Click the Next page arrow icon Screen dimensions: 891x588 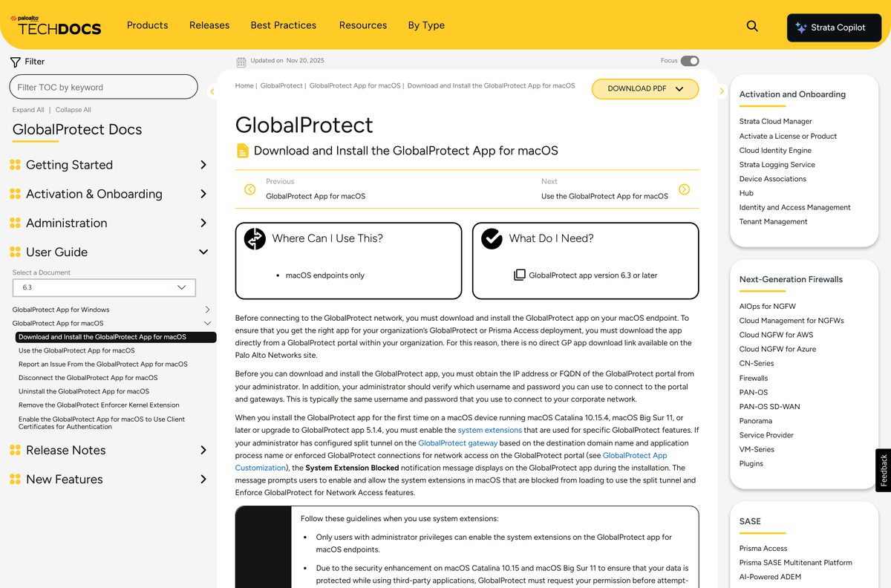pyautogui.click(x=684, y=189)
